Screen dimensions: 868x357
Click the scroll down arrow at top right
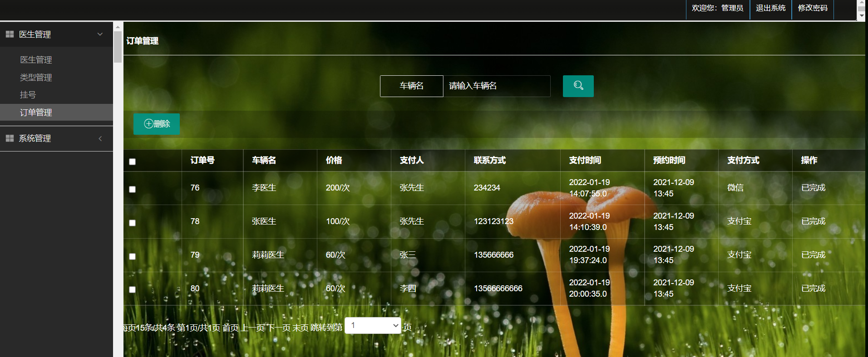(861, 15)
